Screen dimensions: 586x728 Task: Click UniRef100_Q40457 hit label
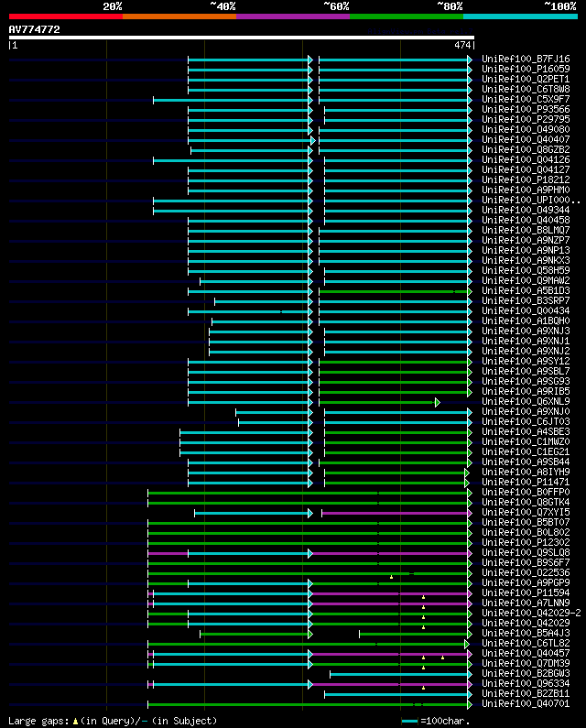pos(526,653)
